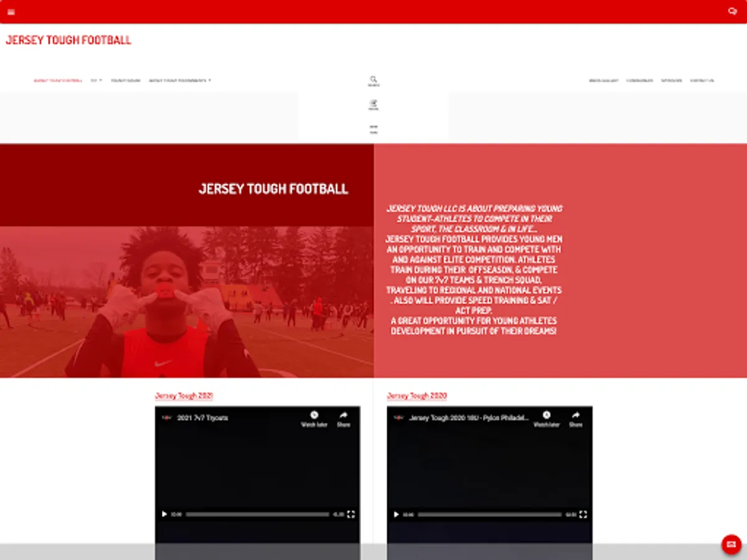Open the chat bubbles icon in top bar
747x560 pixels.
[733, 11]
